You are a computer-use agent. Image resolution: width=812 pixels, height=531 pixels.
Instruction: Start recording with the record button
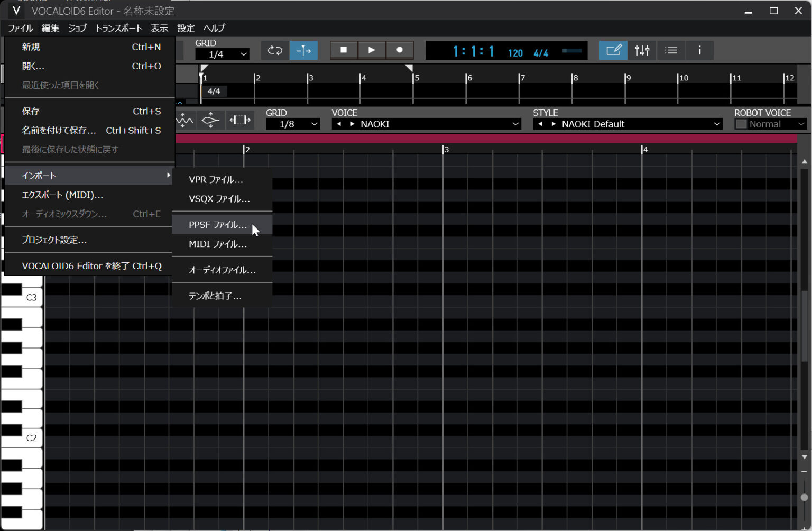pos(400,49)
